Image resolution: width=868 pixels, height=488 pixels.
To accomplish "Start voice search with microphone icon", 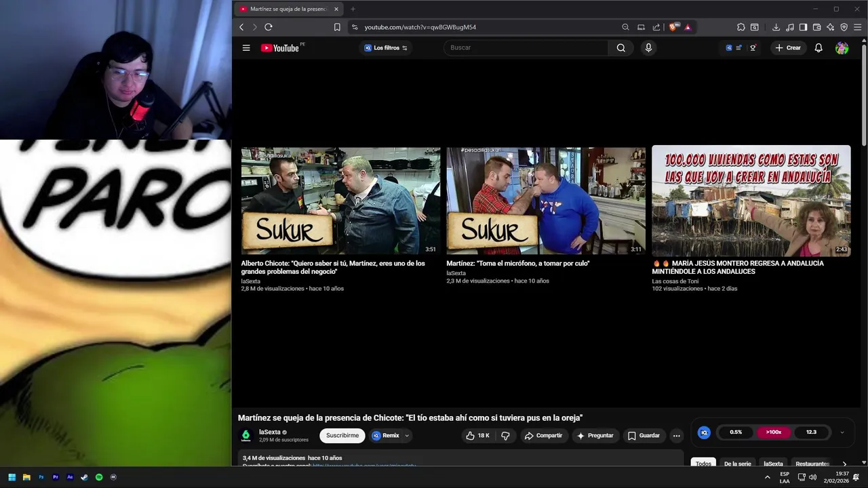I will [x=648, y=47].
